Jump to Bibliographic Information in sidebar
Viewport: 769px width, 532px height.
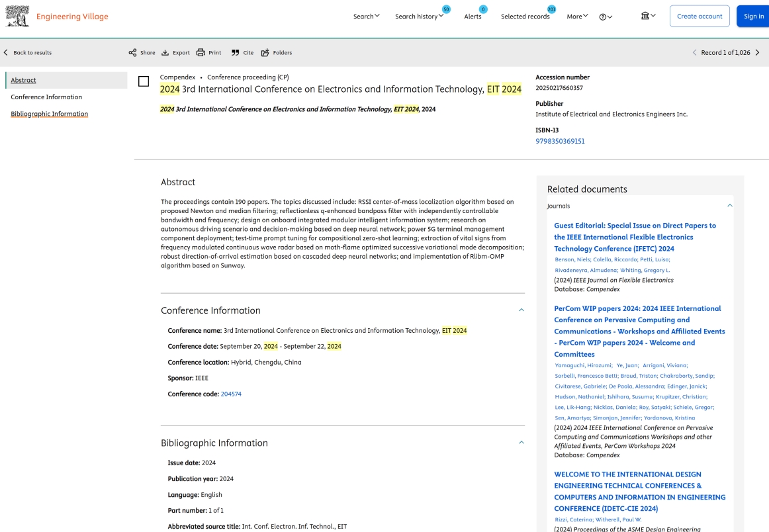(x=49, y=114)
